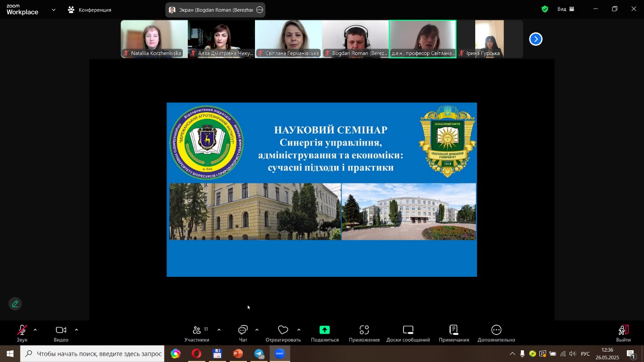Open the Participants panel icon
644x362 pixels.
coord(197,330)
